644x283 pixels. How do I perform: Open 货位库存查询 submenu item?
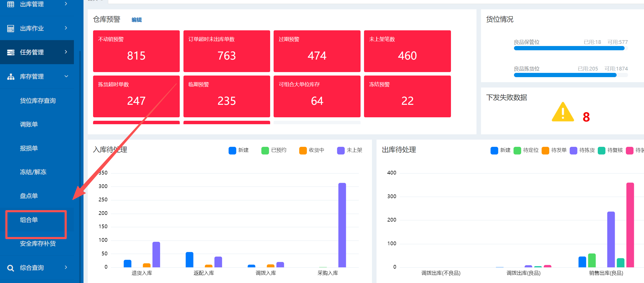pos(38,101)
